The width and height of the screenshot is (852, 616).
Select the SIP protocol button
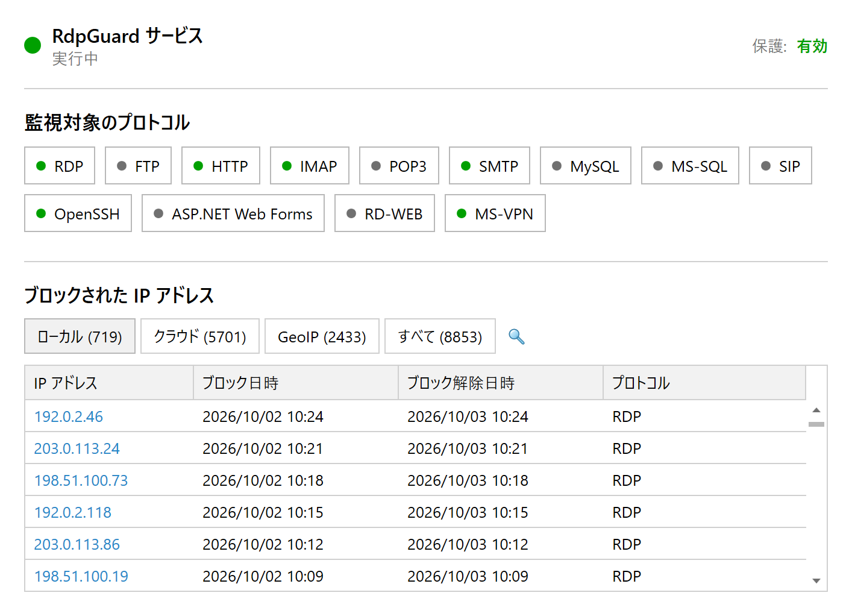click(780, 166)
